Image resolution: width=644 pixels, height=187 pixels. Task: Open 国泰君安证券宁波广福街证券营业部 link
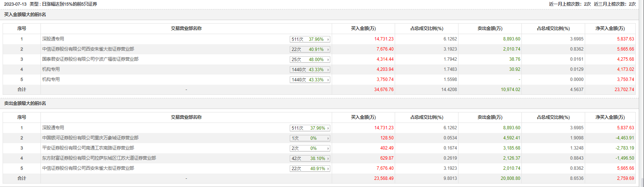point(90,59)
